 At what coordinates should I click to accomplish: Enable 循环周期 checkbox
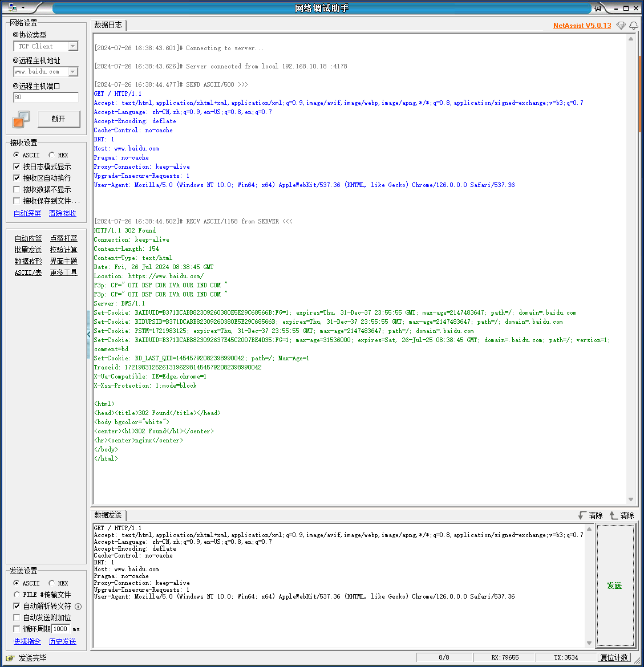(17, 629)
